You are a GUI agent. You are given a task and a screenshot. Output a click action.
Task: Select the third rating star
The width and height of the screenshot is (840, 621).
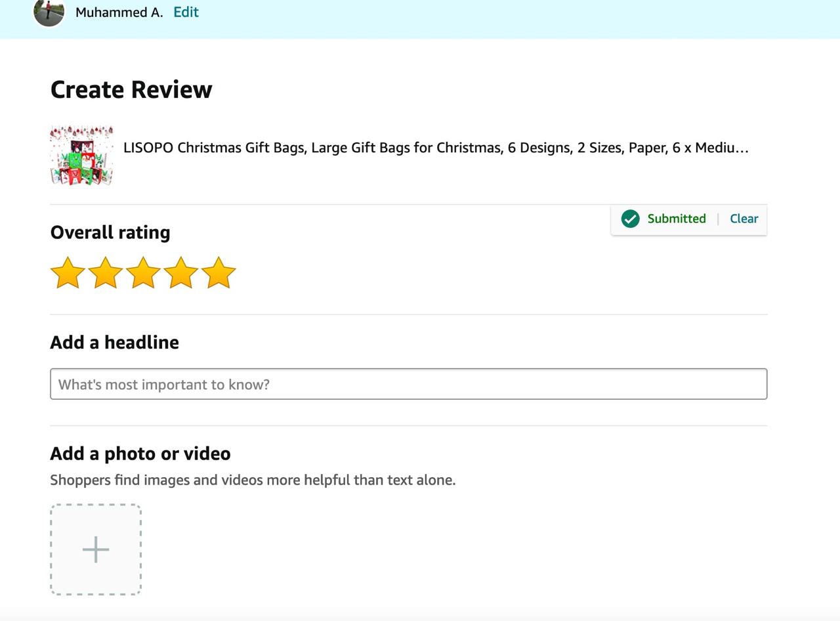[x=143, y=273]
